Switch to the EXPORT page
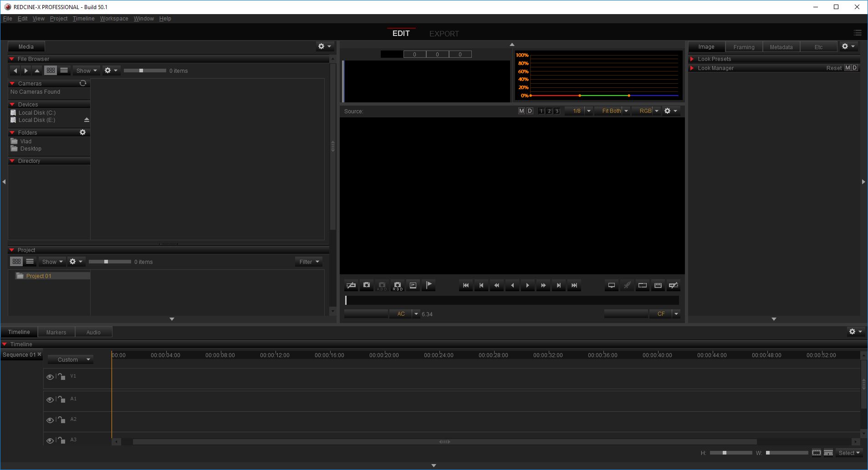The height and width of the screenshot is (470, 868). point(444,34)
